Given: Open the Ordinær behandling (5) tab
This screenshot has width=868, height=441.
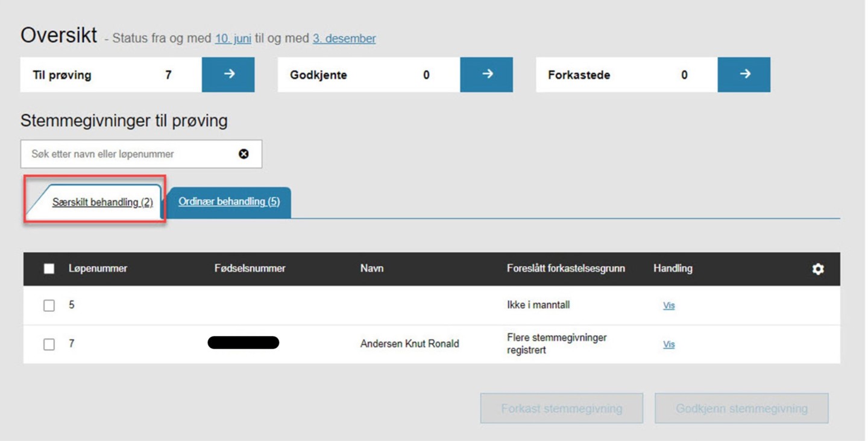Looking at the screenshot, I should coord(229,201).
